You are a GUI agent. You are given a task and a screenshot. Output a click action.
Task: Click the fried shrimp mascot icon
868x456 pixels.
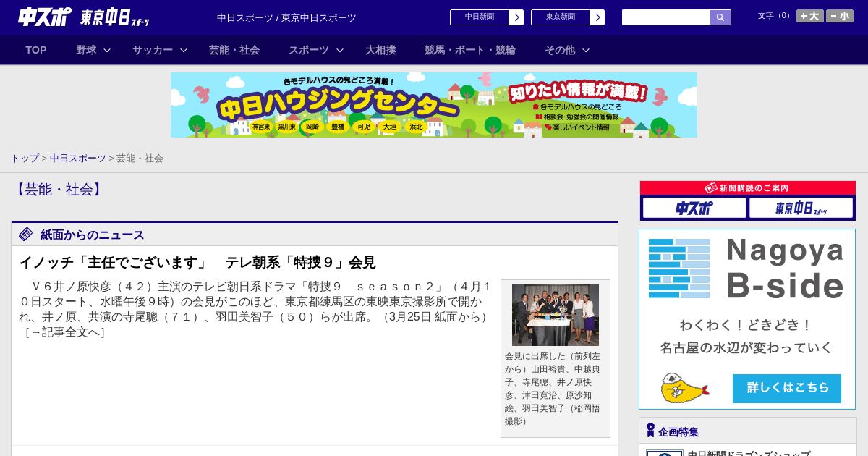pos(684,388)
